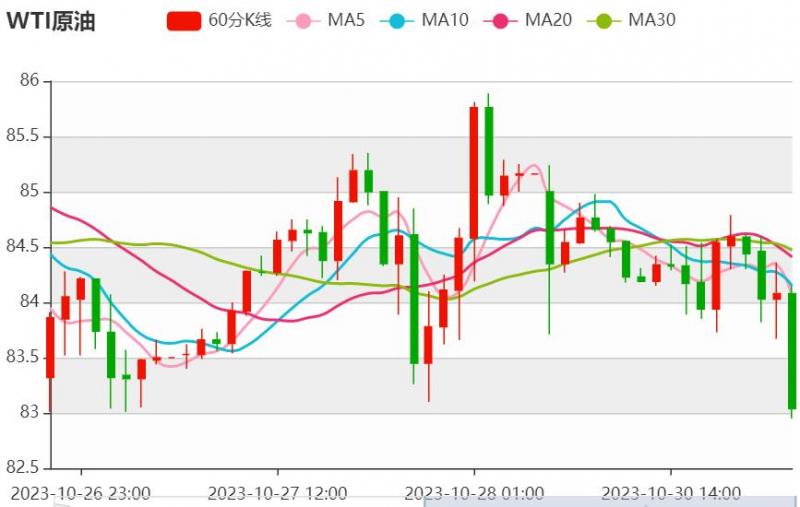
Task: Toggle the 60分K线 candlestick series legend
Action: (219, 20)
